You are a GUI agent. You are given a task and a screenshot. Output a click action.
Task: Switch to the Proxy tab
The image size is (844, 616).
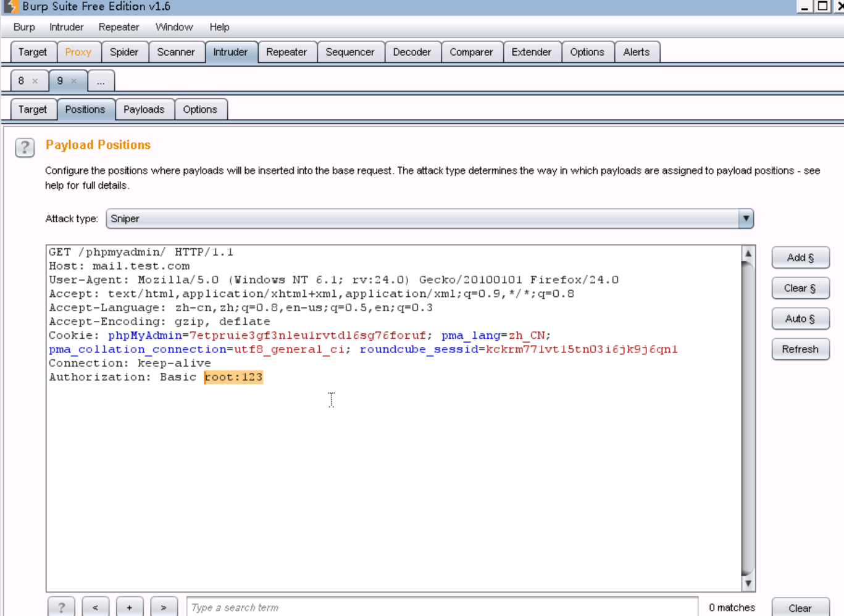tap(78, 52)
